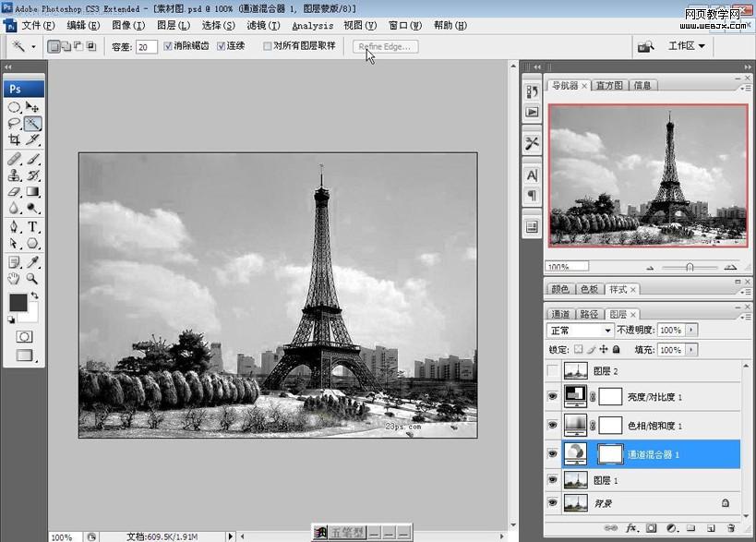Viewport: 756px width, 542px height.
Task: Click the Navigator zoom slider
Action: point(690,267)
